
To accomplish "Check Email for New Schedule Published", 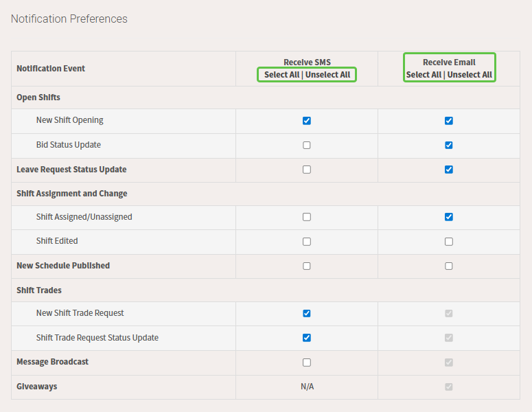I will point(449,266).
